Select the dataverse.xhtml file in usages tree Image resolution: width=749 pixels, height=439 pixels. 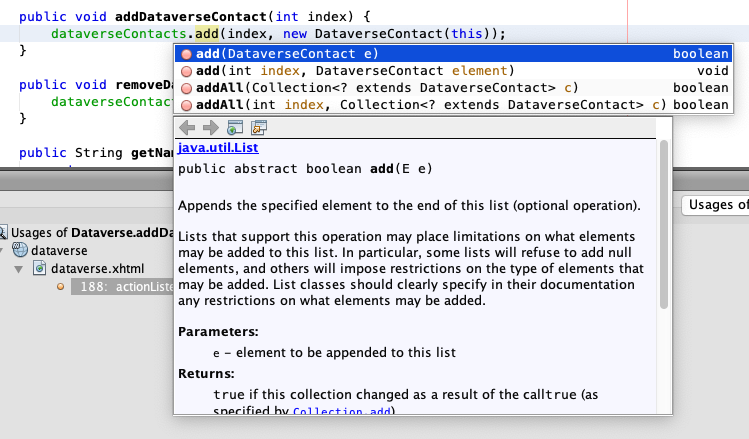[x=97, y=269]
